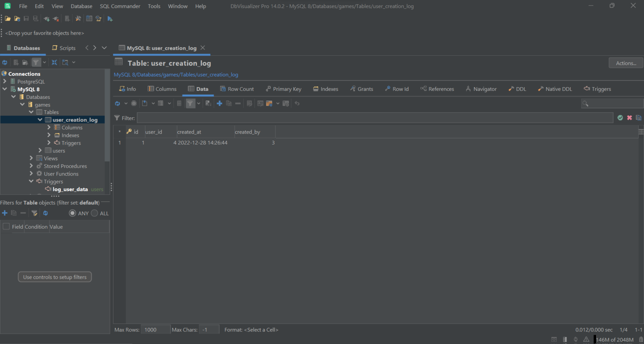
Task: Expand the PostgreSQL connection node
Action: [5, 81]
